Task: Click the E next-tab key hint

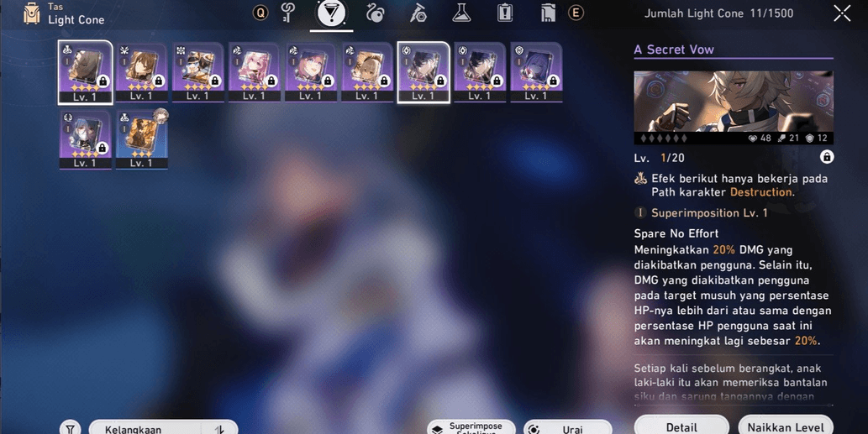Action: click(576, 13)
